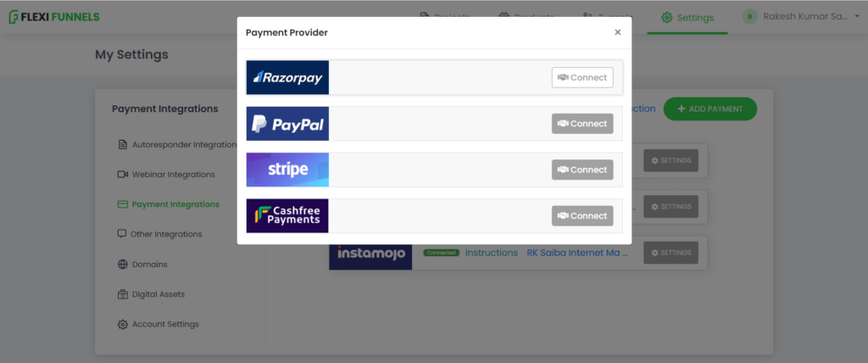This screenshot has height=363, width=868.
Task: Open Digital Assets in sidebar
Action: pos(151,294)
